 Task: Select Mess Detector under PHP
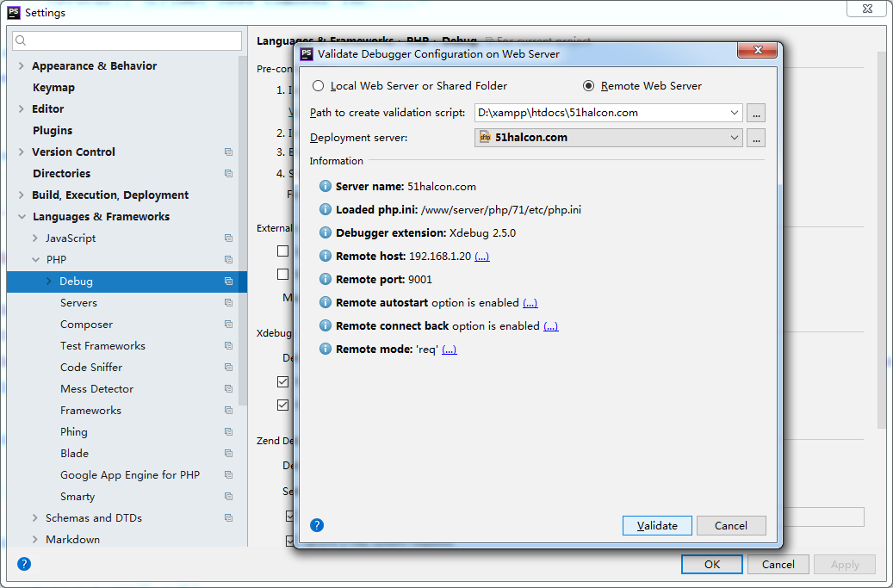tap(96, 389)
